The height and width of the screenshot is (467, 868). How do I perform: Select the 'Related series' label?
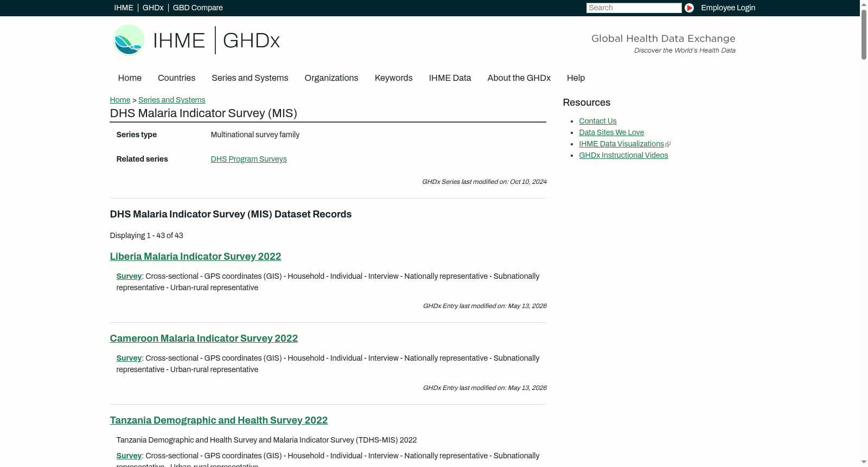click(x=142, y=159)
